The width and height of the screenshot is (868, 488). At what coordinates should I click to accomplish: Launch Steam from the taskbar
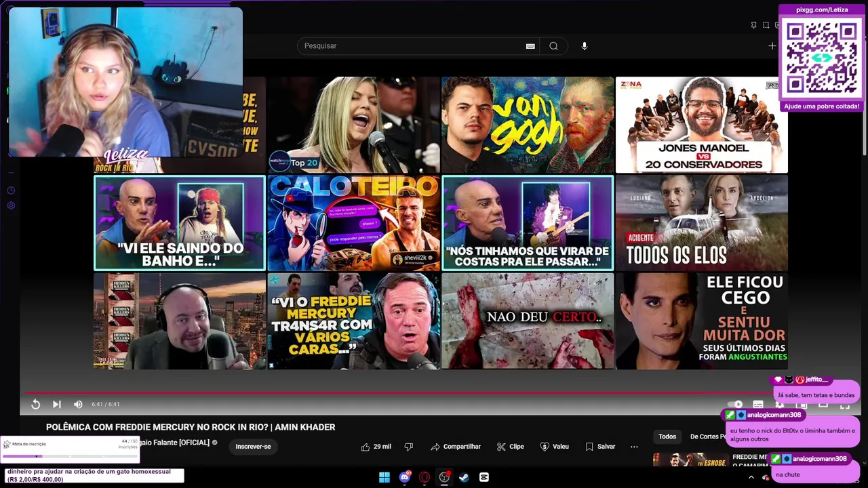pos(464,477)
